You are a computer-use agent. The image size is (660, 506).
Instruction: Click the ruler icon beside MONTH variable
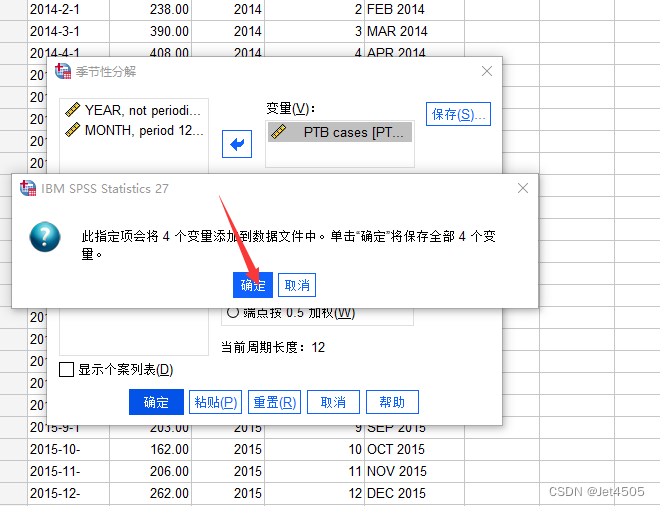[x=72, y=130]
